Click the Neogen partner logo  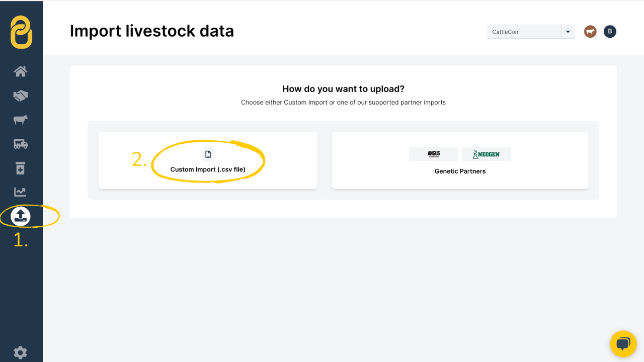(487, 154)
